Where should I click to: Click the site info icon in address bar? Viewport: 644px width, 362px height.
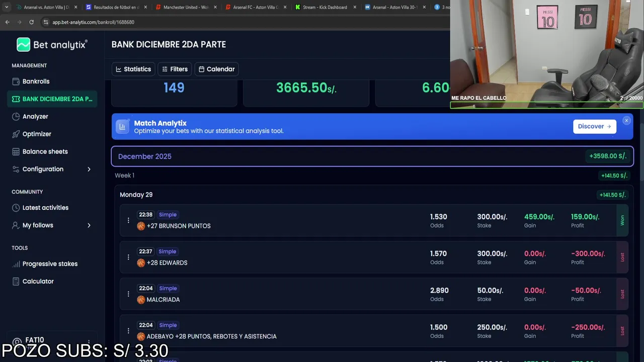click(46, 22)
